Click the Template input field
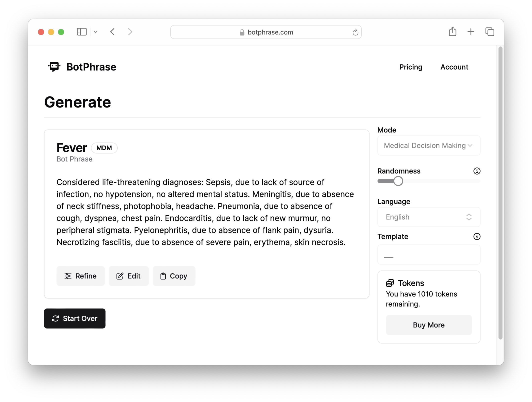 [429, 254]
